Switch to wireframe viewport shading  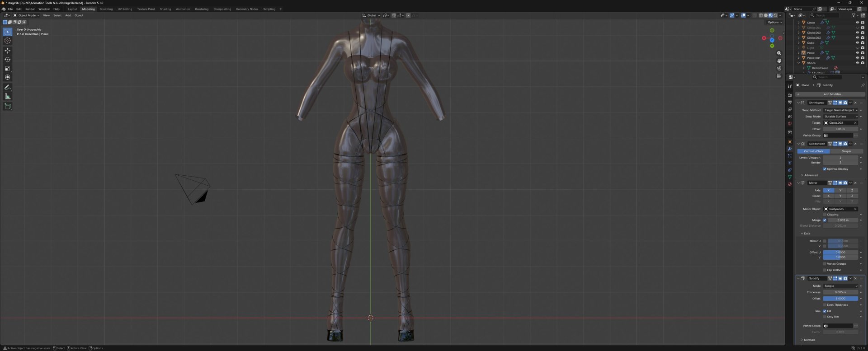click(761, 15)
